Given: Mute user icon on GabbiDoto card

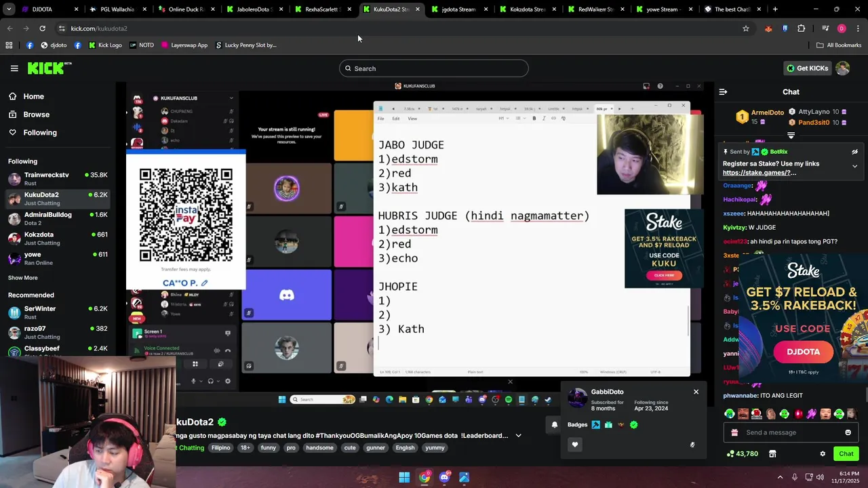Looking at the screenshot, I should coord(692,445).
